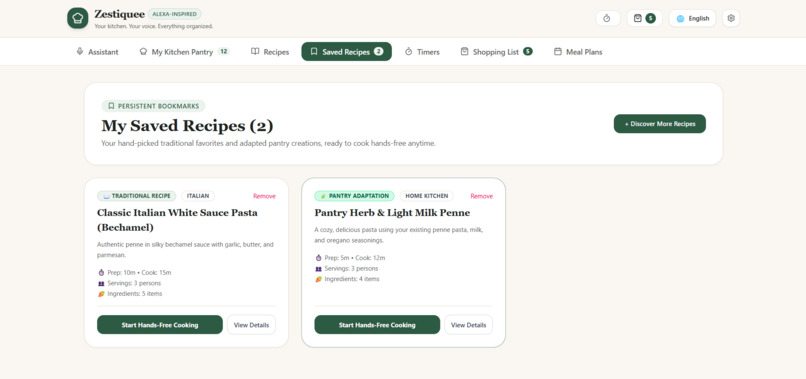Click the timer icon beside Prep: 5m

click(x=319, y=258)
